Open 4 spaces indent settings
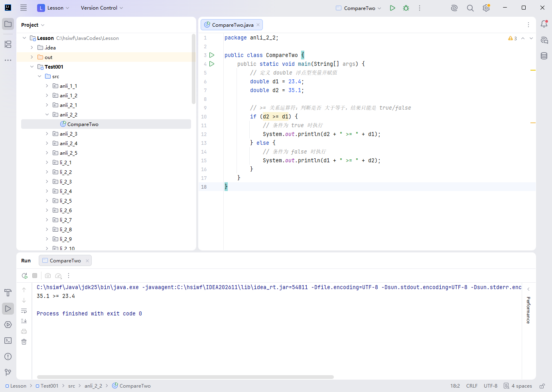 pyautogui.click(x=518, y=386)
